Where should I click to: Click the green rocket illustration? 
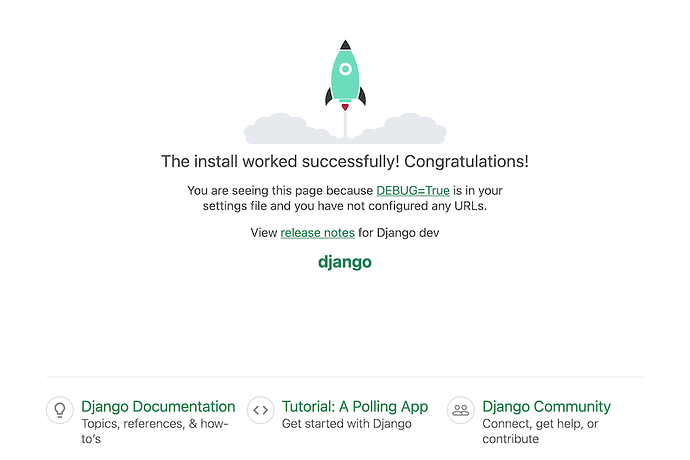(x=345, y=76)
